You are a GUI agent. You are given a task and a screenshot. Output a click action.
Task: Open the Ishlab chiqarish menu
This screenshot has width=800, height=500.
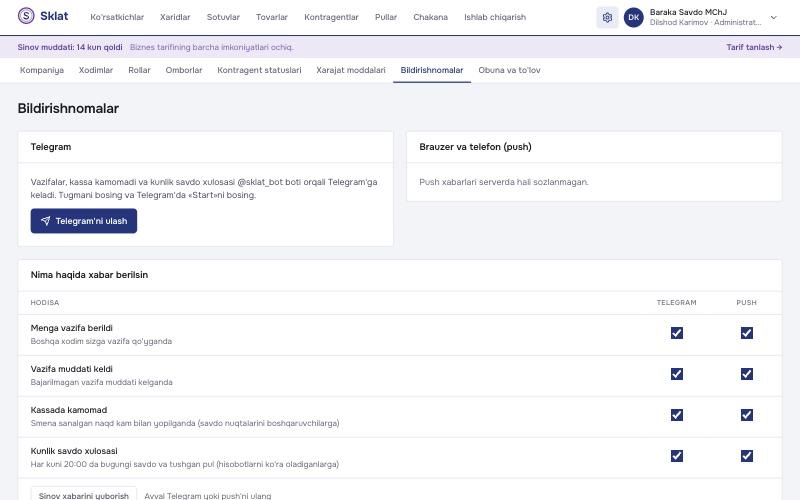(x=494, y=17)
